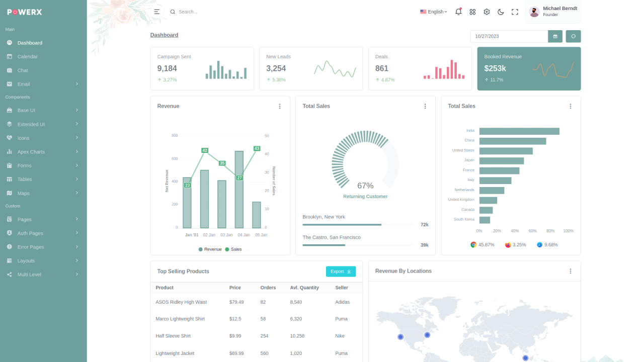Open the calendar icon beside the date field
This screenshot has width=644, height=362.
tap(555, 36)
